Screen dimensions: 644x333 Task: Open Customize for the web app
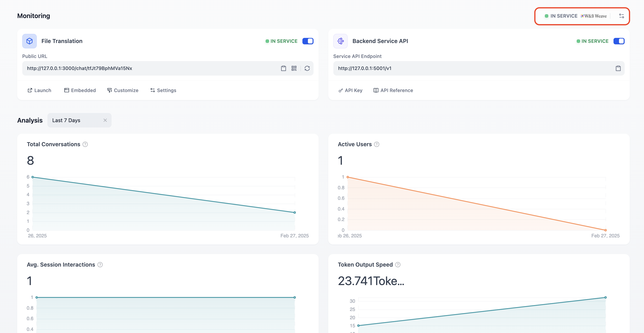123,90
